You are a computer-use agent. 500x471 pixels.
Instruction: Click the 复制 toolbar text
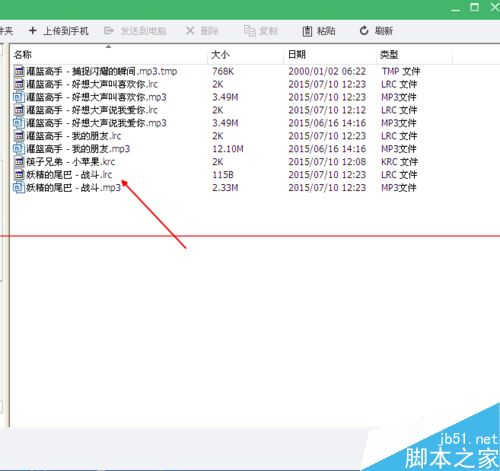click(268, 31)
